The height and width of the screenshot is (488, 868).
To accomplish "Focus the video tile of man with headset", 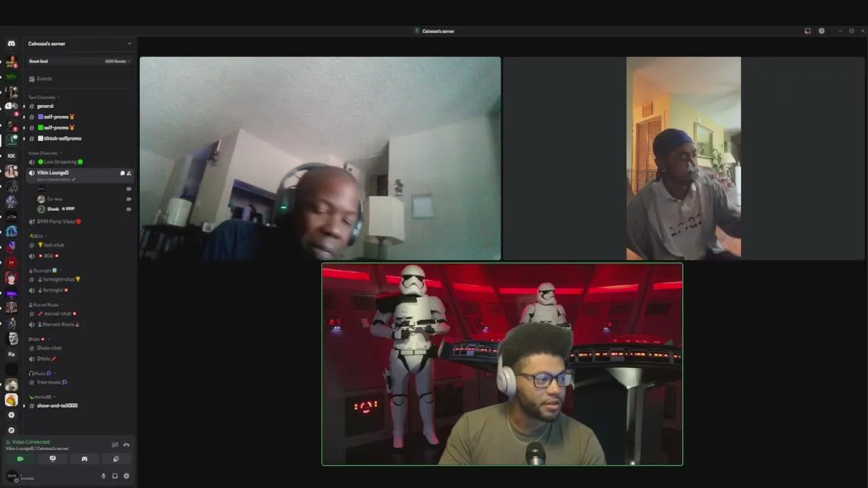I will click(x=320, y=159).
